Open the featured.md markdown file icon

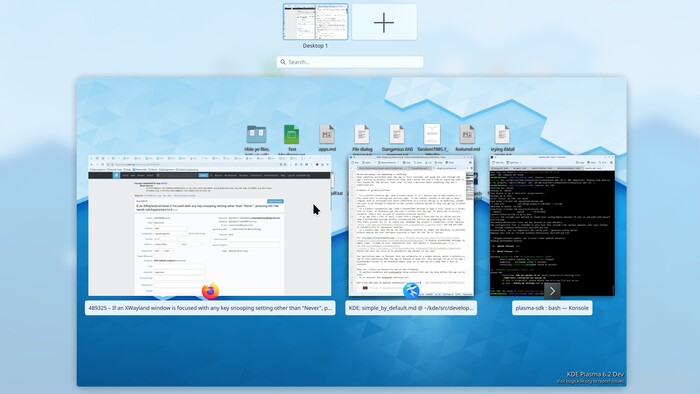click(467, 134)
